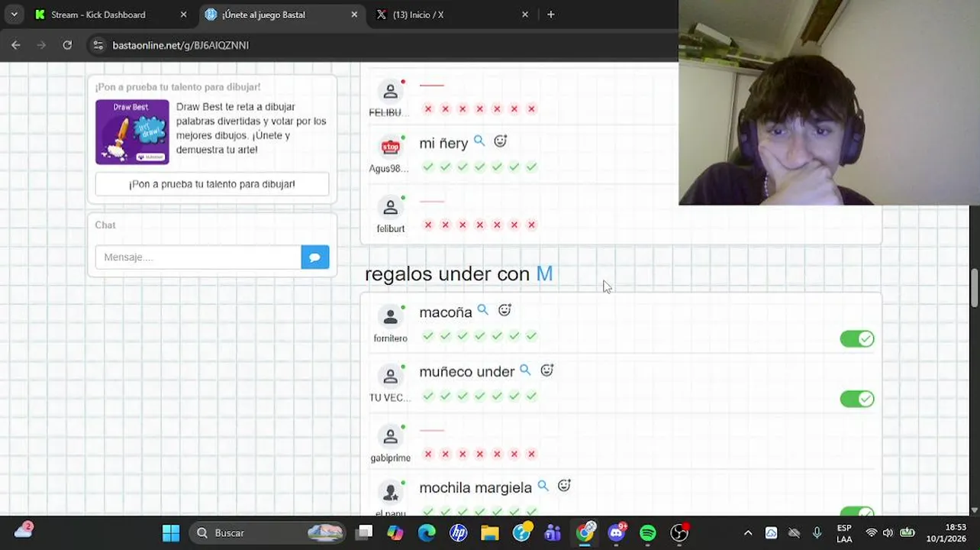Open Task View on the taskbar
This screenshot has width=980, height=550.
click(364, 533)
